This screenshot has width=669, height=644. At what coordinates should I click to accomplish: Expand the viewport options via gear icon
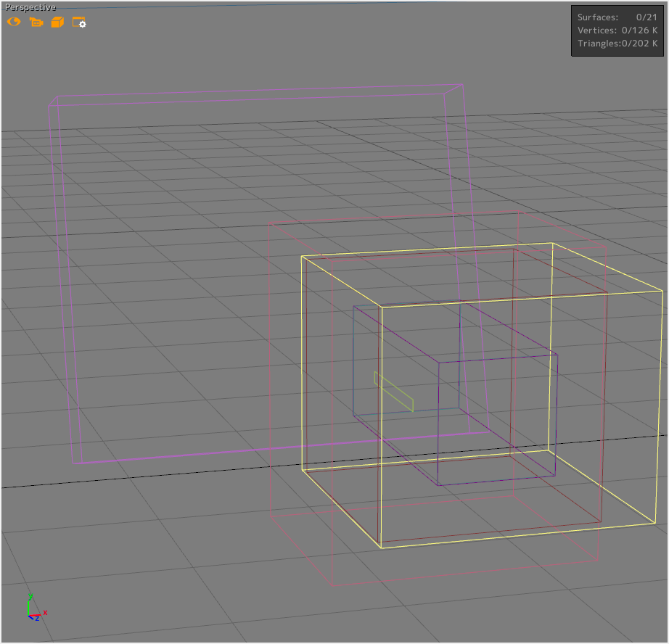pos(79,22)
